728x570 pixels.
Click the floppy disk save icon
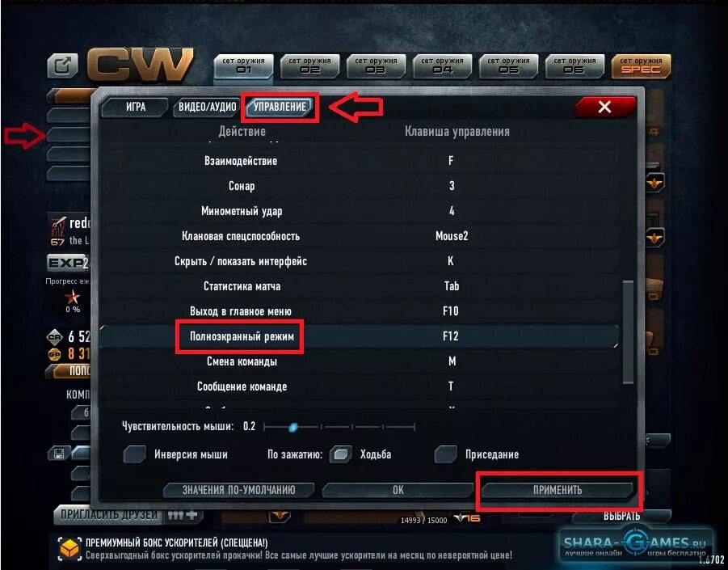[59, 453]
